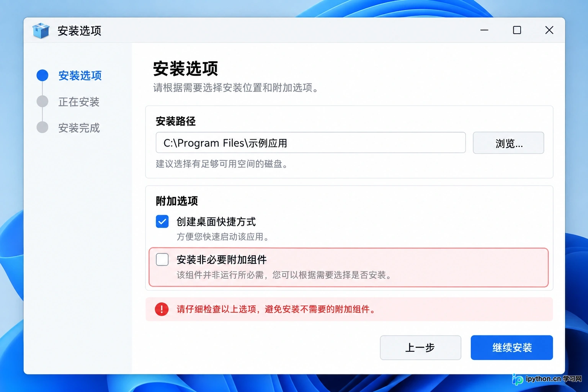Click the subtitle 请根据需要选择安装位置和附加选项。

(236, 88)
